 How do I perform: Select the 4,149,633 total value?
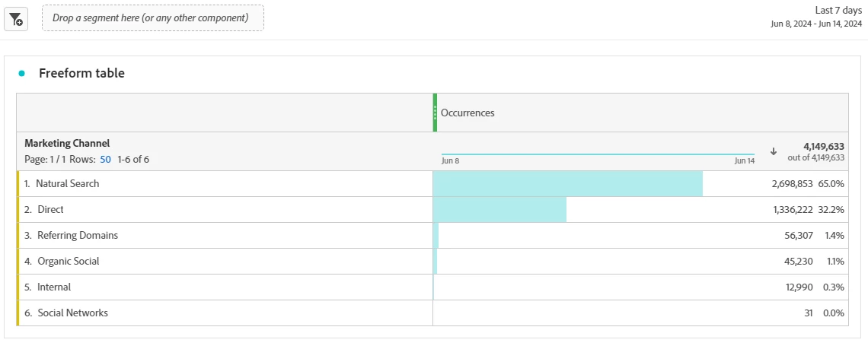(x=824, y=147)
